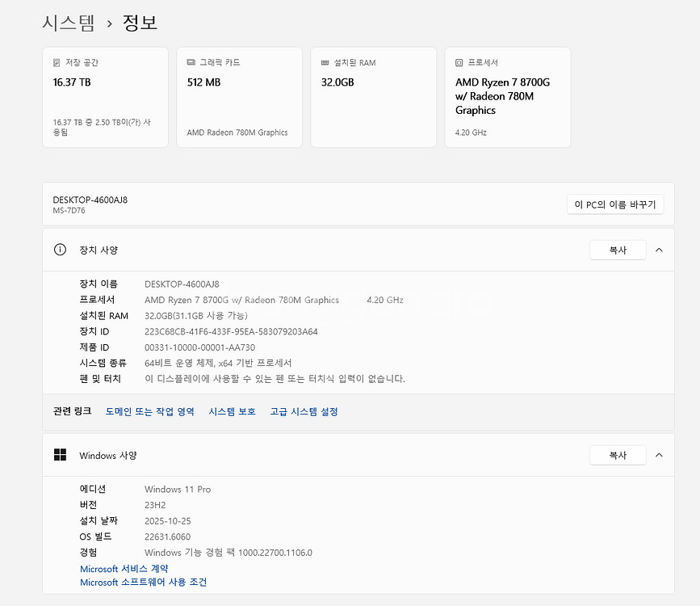Click the installed RAM (설치된 RAM) icon
The image size is (700, 606).
325,62
